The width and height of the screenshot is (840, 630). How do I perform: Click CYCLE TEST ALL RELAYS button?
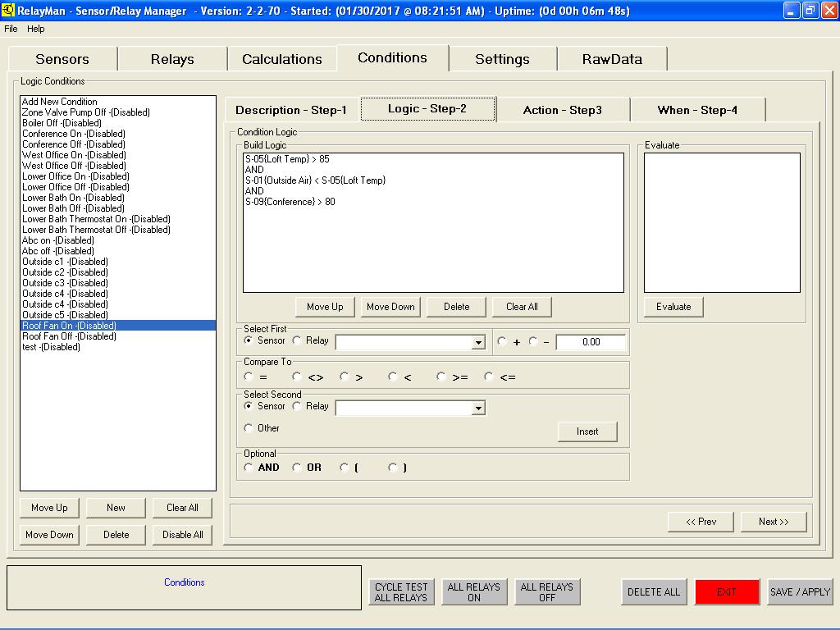tap(401, 592)
